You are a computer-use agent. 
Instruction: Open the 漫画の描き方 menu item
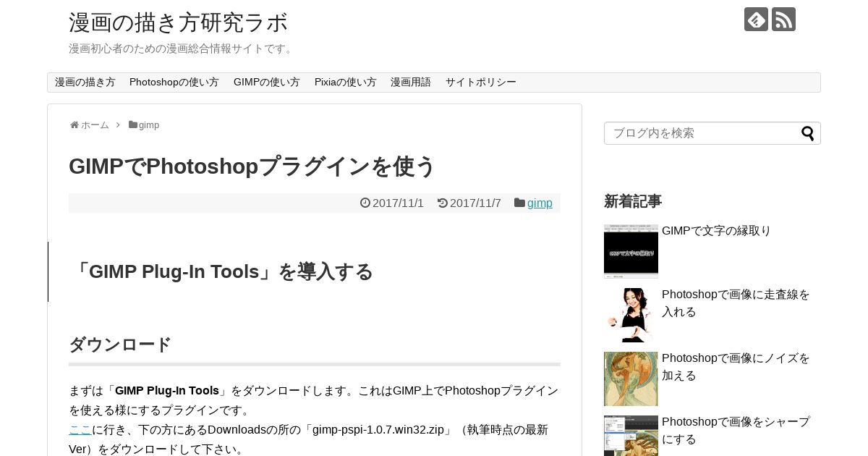[85, 83]
